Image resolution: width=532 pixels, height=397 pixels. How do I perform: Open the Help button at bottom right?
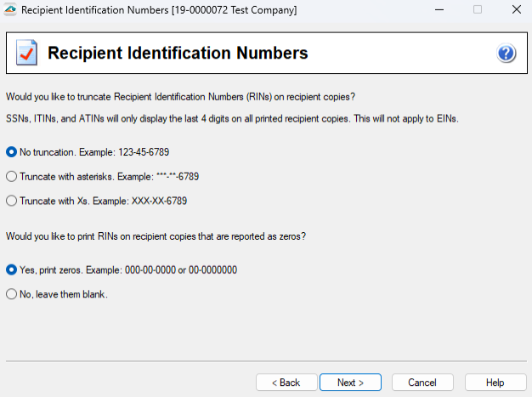point(495,383)
